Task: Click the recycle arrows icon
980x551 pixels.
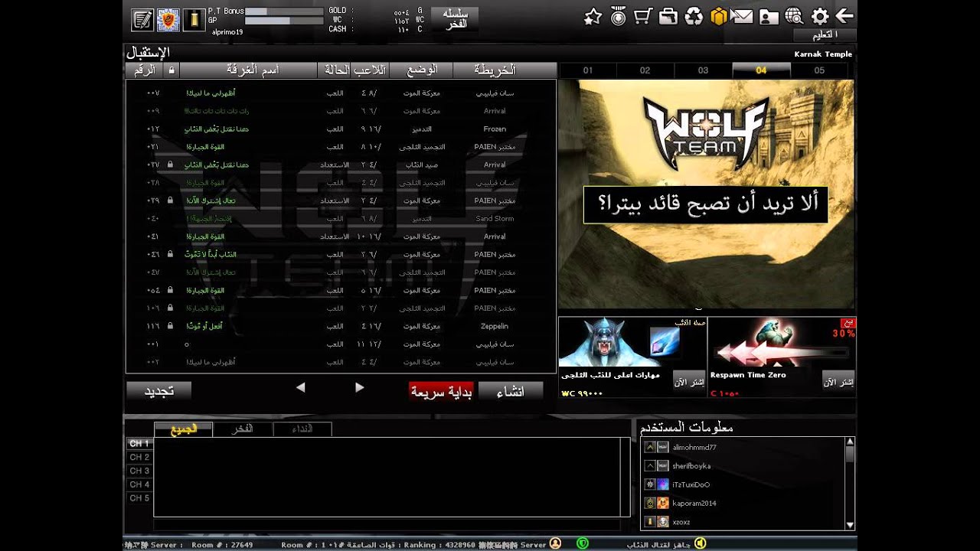Action: [694, 17]
